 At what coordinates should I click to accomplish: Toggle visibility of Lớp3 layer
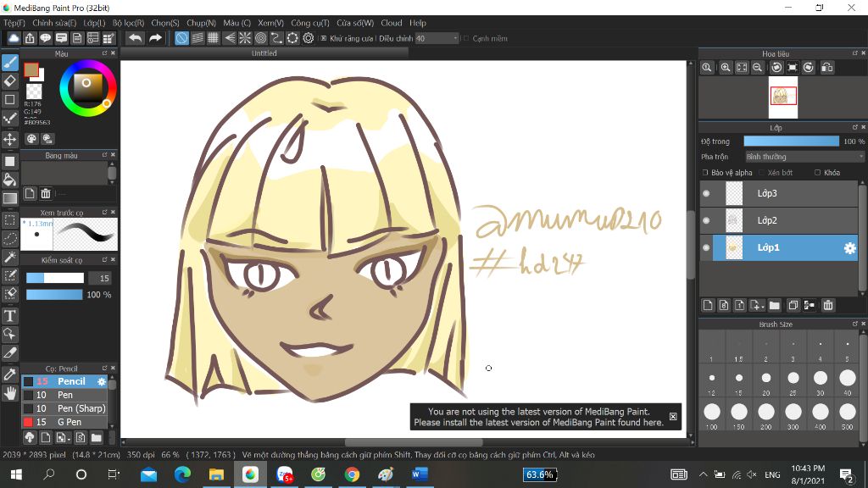(706, 194)
